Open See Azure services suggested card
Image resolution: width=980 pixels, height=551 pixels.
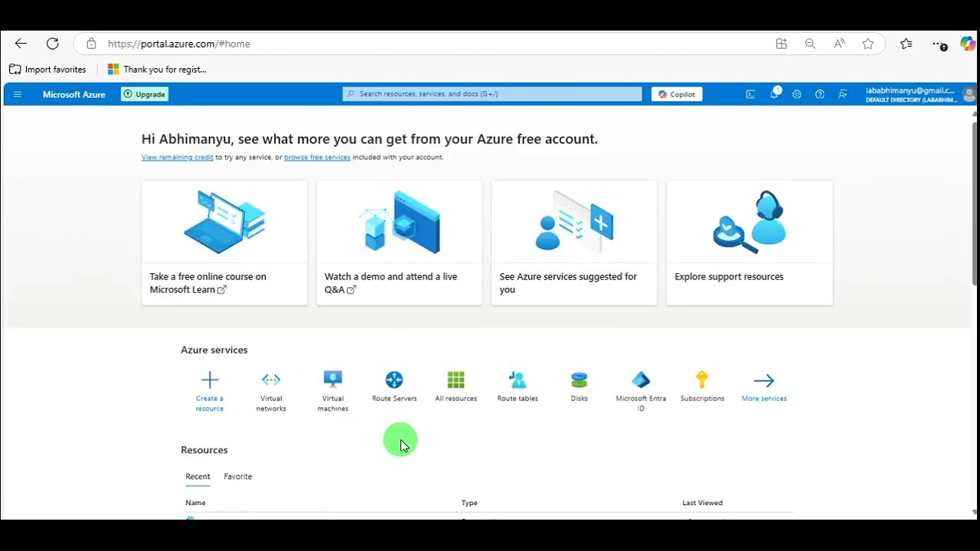click(x=574, y=243)
